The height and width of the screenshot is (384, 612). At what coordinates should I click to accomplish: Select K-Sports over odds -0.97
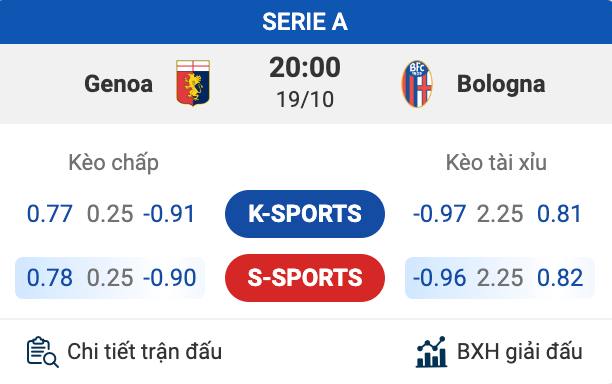pos(439,214)
